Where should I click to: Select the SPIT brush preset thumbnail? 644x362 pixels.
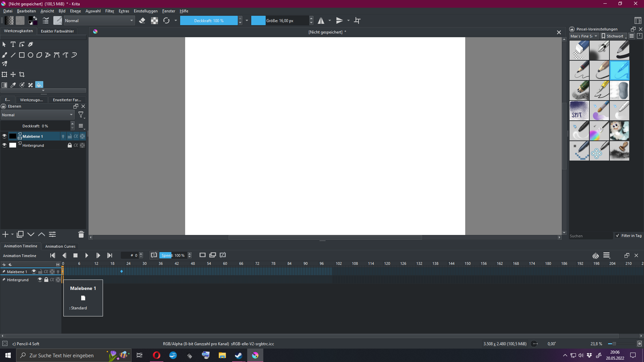pos(579,111)
